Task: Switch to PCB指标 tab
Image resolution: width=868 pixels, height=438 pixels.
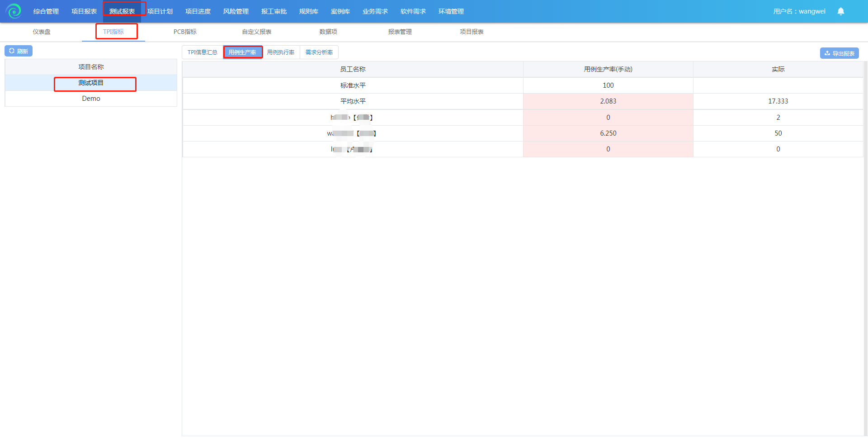Action: pos(185,32)
